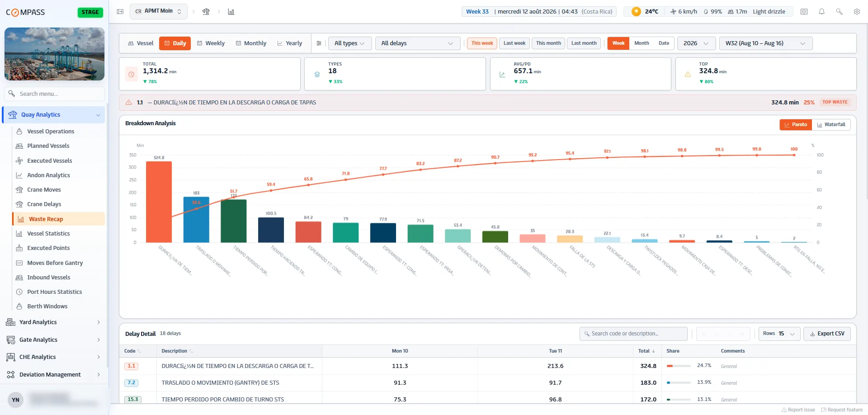Screen dimensions: 868x415
Task: Sort table by Total column
Action: click(x=646, y=351)
